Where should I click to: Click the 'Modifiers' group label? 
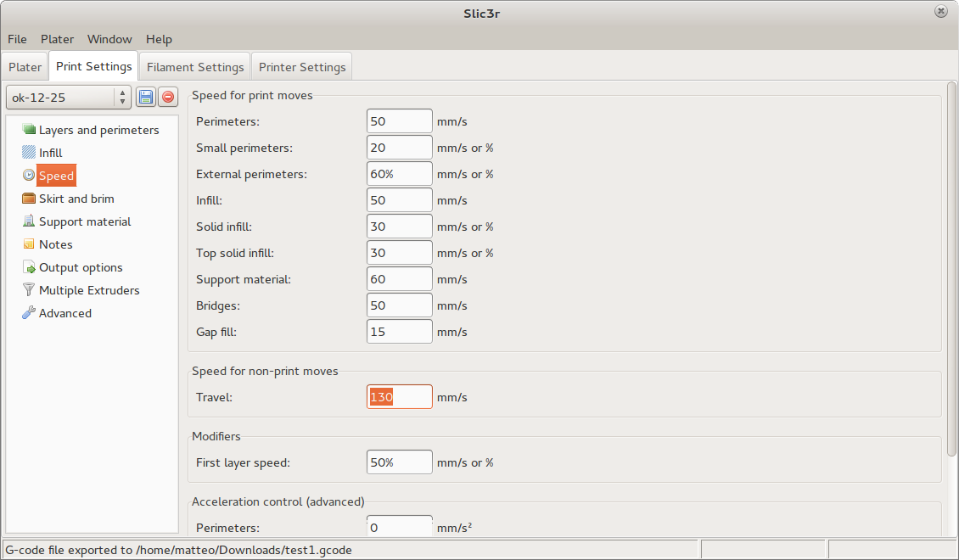(216, 436)
